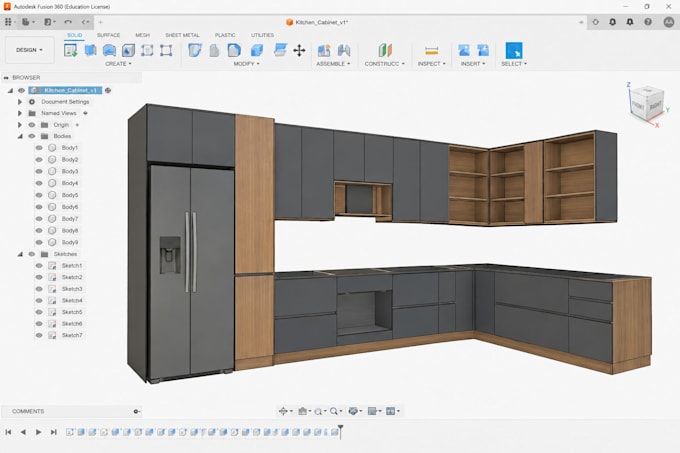Select the Fillet tool icon

234,50
